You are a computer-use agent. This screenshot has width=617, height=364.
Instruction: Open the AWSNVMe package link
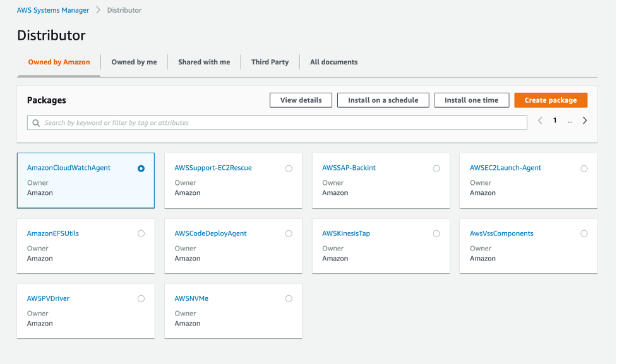(x=191, y=298)
